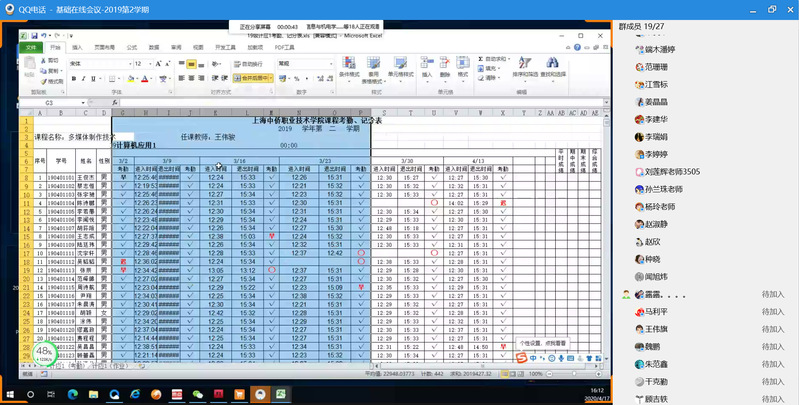Toggle Merge and Center (合并后居中)
Screen dimensions: 799x405
pos(252,77)
